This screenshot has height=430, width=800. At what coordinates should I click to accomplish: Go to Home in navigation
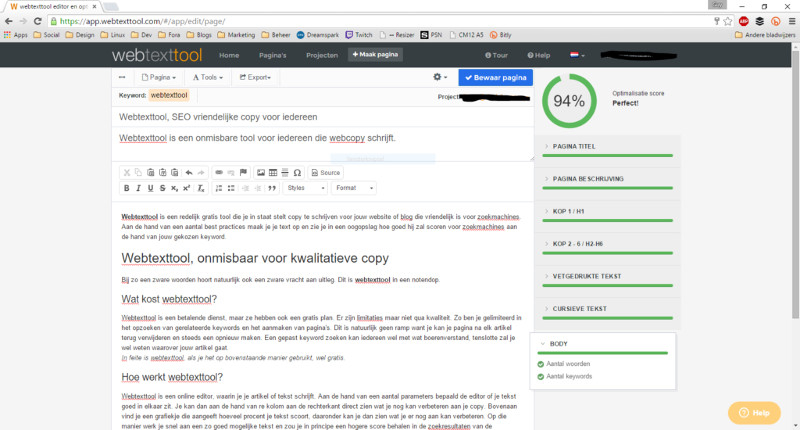[229, 55]
